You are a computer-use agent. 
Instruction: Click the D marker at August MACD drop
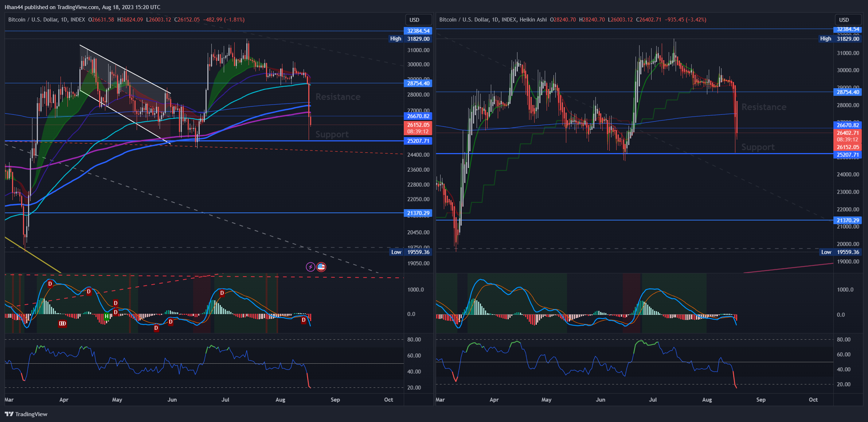pos(304,320)
